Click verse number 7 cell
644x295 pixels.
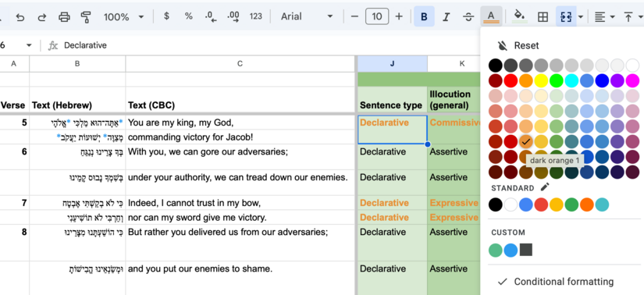click(x=14, y=203)
